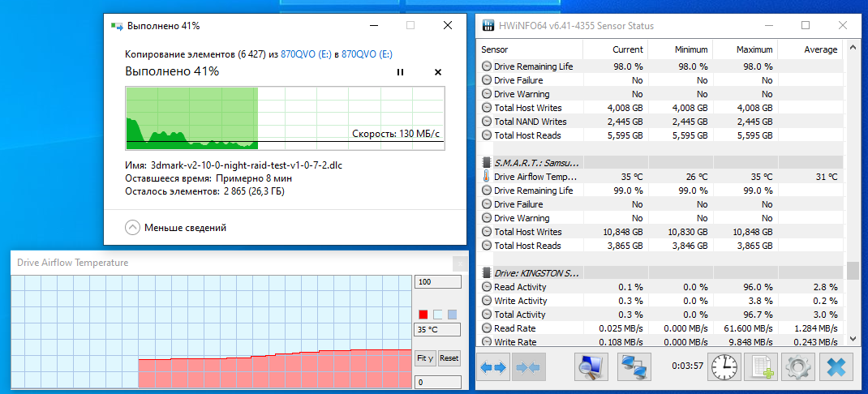Select the Total Host Reads 3,865 GB row
This screenshot has width=868, height=394.
click(660, 246)
